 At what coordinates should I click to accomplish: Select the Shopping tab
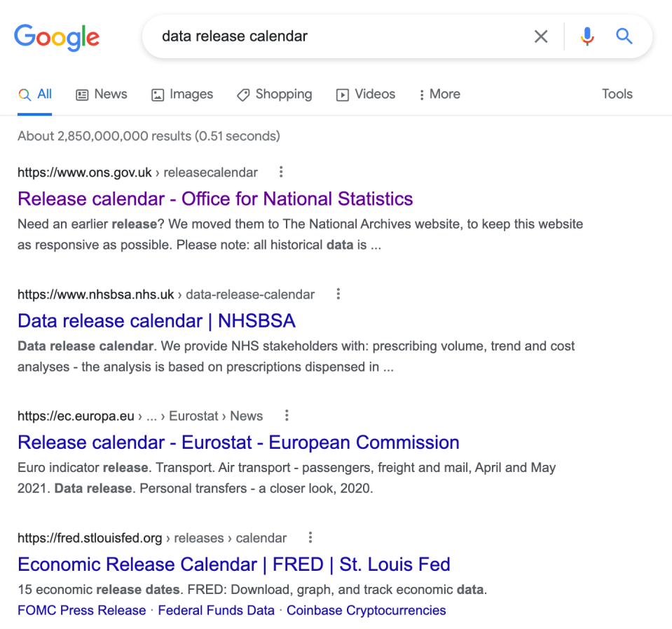[x=274, y=95]
